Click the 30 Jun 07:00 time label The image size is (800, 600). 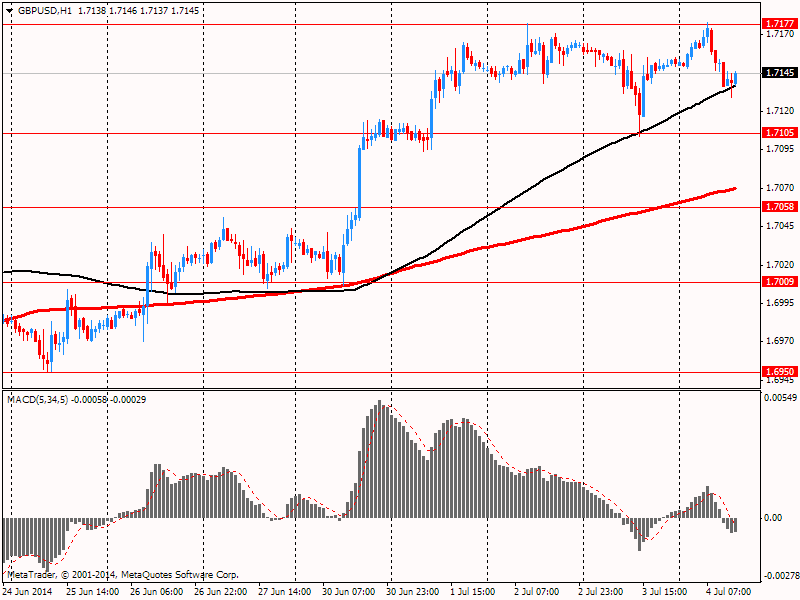[x=348, y=591]
